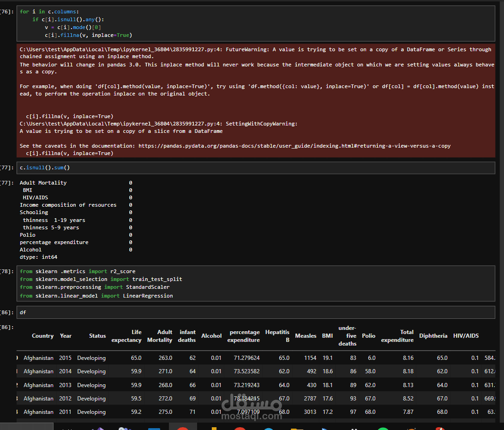Click the 'dtype: int64' output line
Viewport: 504px width, 430px height.
coord(39,257)
